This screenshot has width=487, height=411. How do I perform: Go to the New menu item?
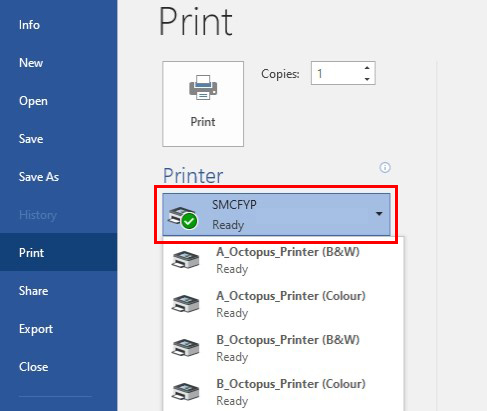(x=31, y=63)
